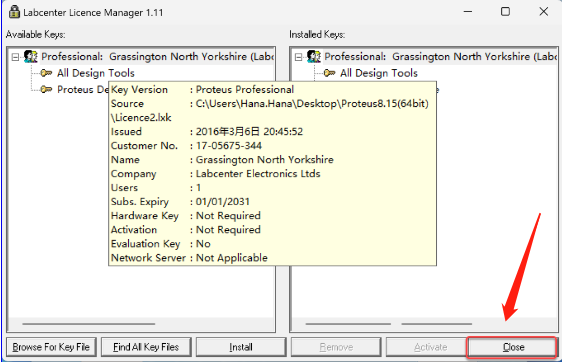562x362 pixels.
Task: Collapse the Professional key in Installed Keys
Action: pyautogui.click(x=298, y=57)
